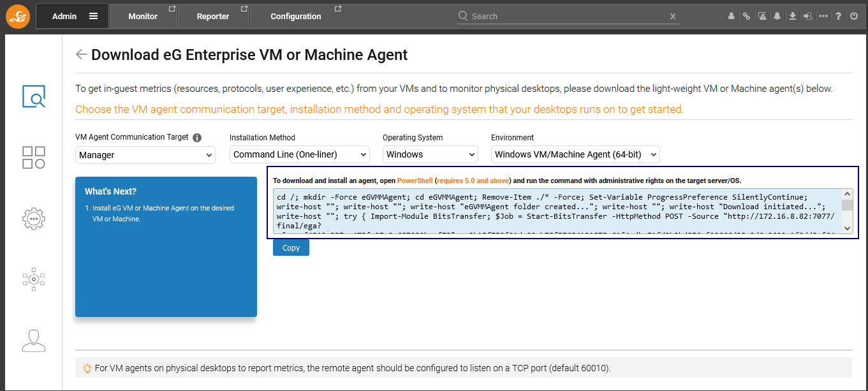The height and width of the screenshot is (391, 868).
Task: Click the Copy button
Action: 291,247
